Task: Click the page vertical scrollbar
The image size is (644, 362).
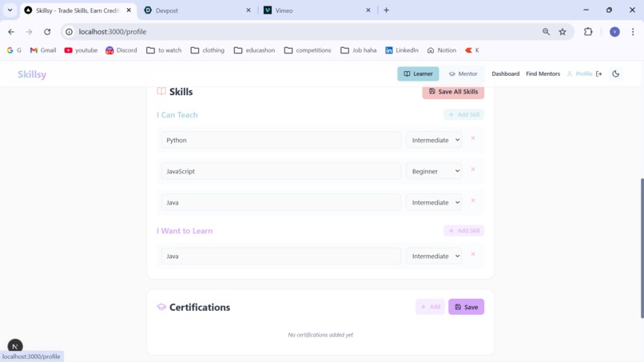Action: coord(642,249)
